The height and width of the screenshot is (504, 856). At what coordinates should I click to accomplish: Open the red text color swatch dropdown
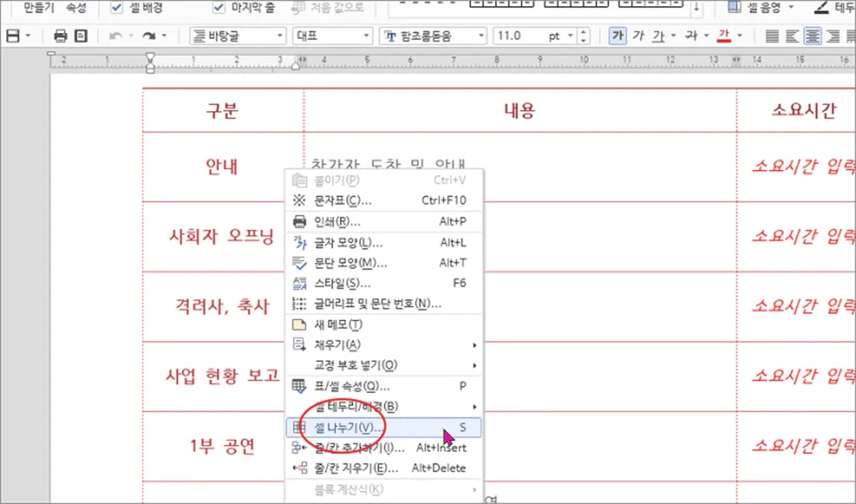[740, 36]
